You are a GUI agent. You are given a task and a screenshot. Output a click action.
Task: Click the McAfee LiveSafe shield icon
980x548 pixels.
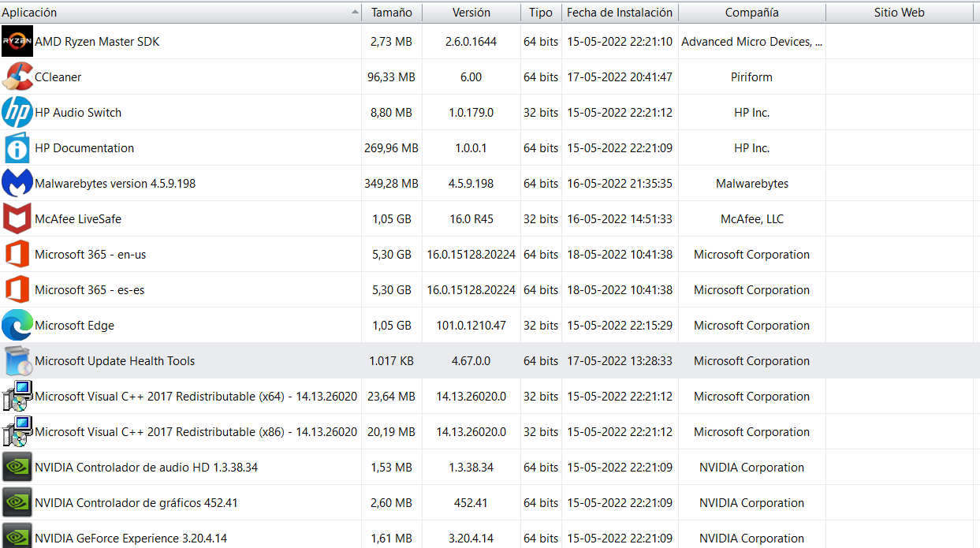click(x=17, y=218)
